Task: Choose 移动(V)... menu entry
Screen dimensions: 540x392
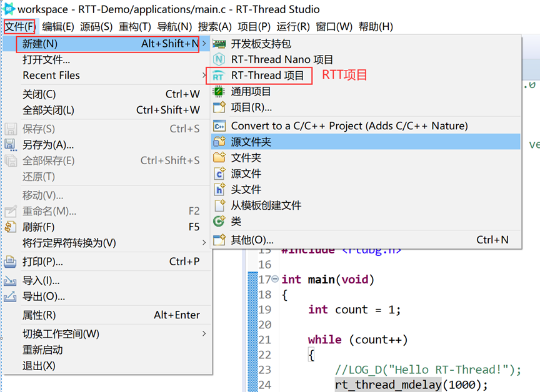Action: click(x=107, y=195)
